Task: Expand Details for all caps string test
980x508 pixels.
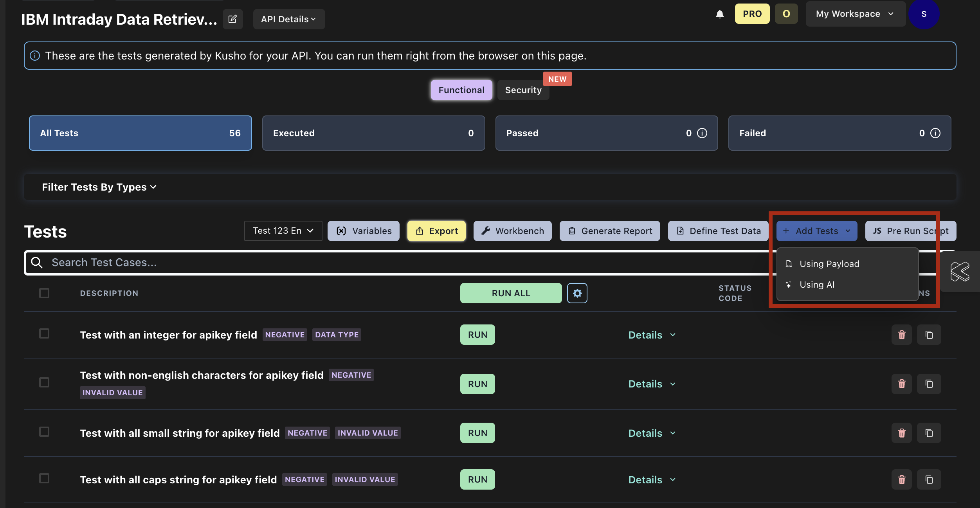Action: click(652, 480)
